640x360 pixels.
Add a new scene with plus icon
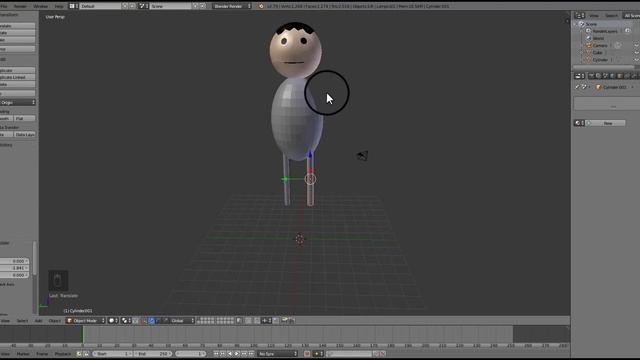pyautogui.click(x=195, y=6)
